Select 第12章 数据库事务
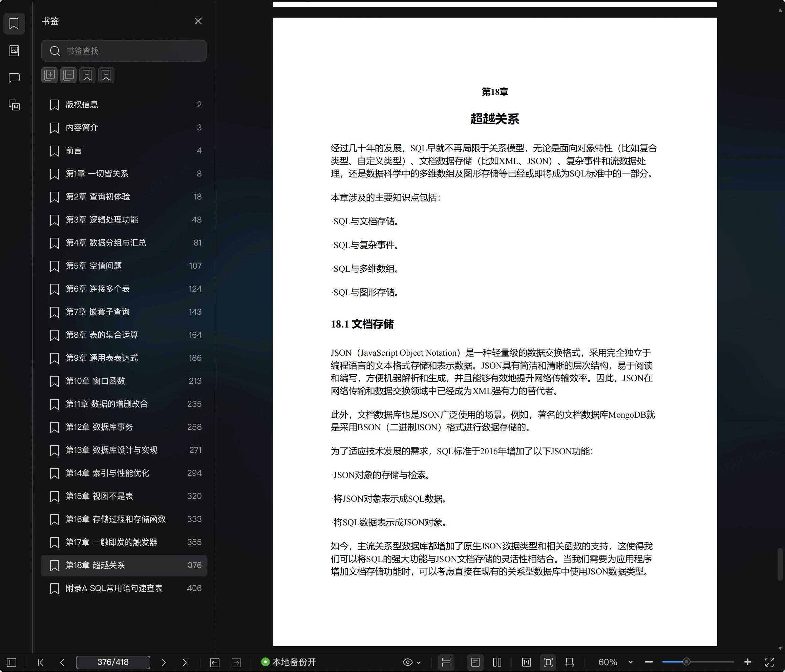Screen dimensions: 785x672 pos(124,427)
